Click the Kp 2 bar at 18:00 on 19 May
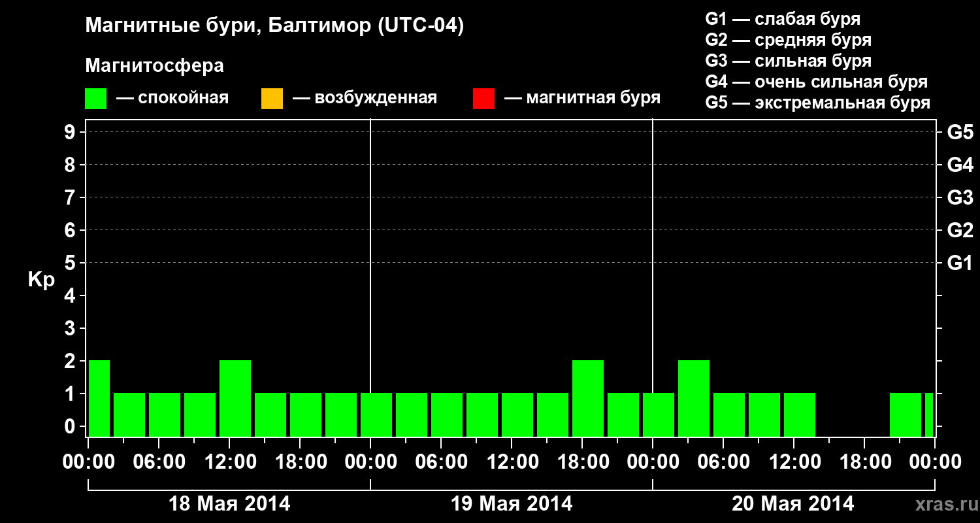Screen dimensions: 980x523 pyautogui.click(x=588, y=398)
